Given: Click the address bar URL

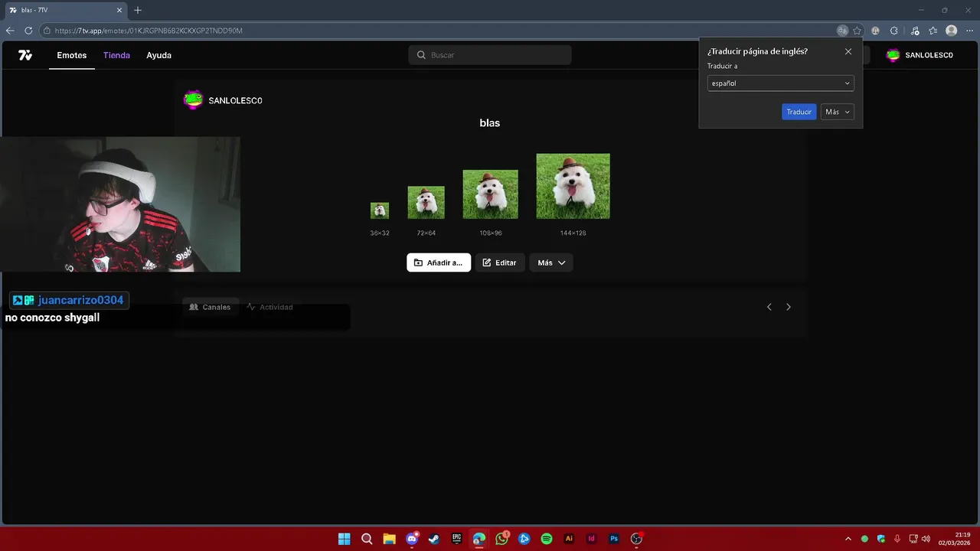Looking at the screenshot, I should point(149,31).
